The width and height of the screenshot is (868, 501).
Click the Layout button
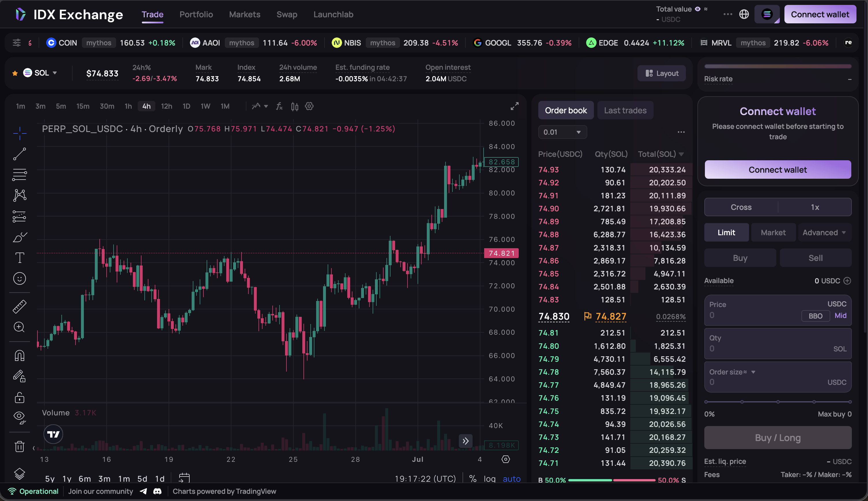click(662, 73)
